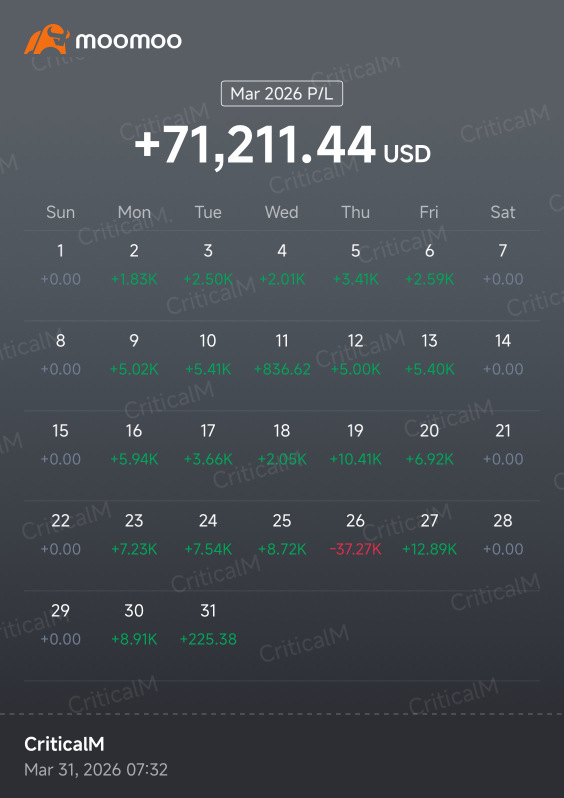The height and width of the screenshot is (798, 564).
Task: Open March 10 showing +5.41K
Action: pyautogui.click(x=208, y=354)
